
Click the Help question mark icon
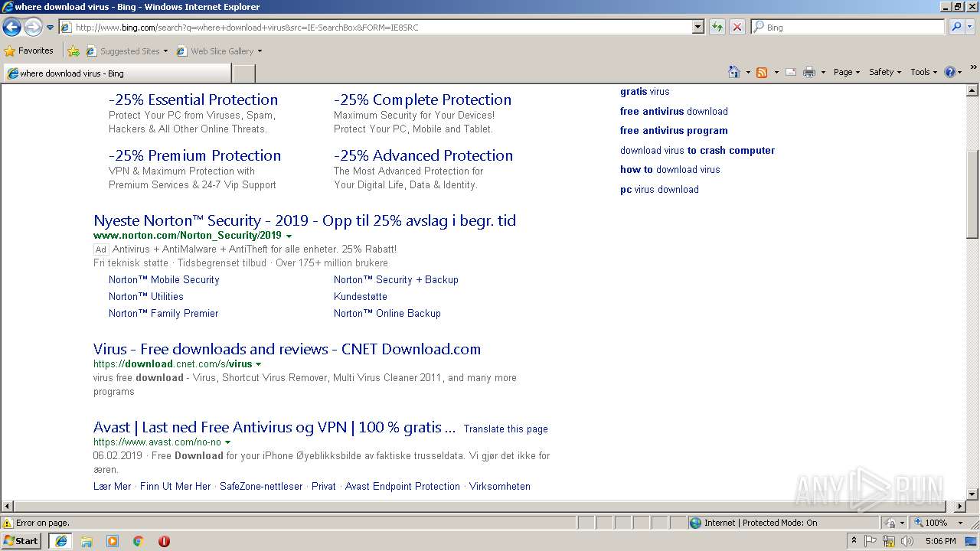coord(950,72)
